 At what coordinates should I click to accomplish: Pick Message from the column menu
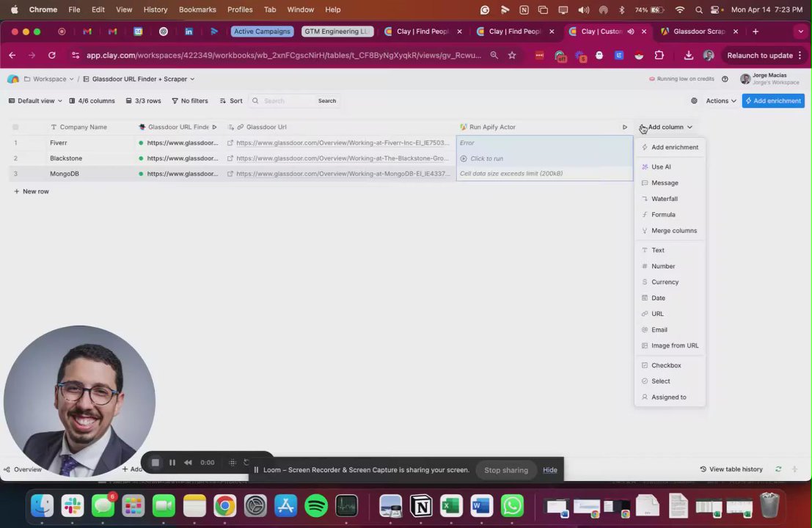pyautogui.click(x=670, y=183)
